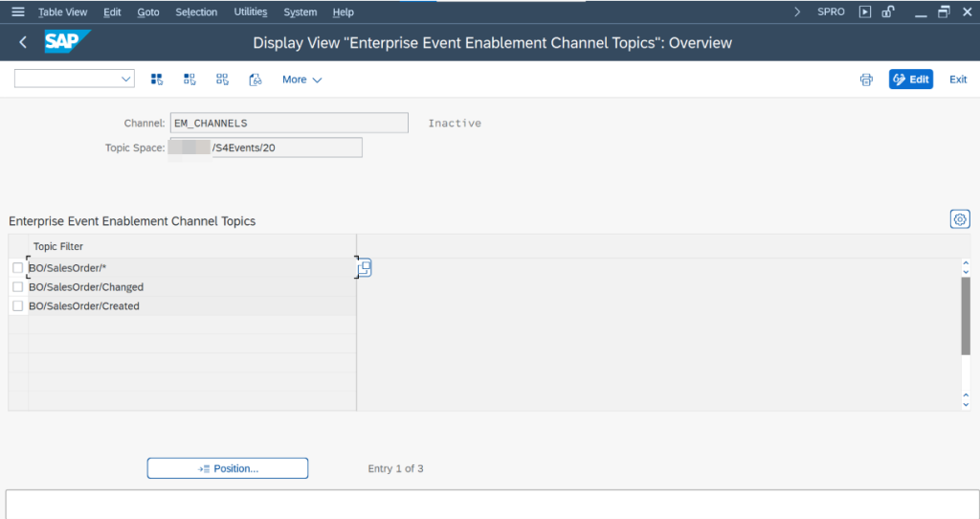The image size is (980, 519).
Task: Click the session play icon near SPRO
Action: tap(865, 11)
